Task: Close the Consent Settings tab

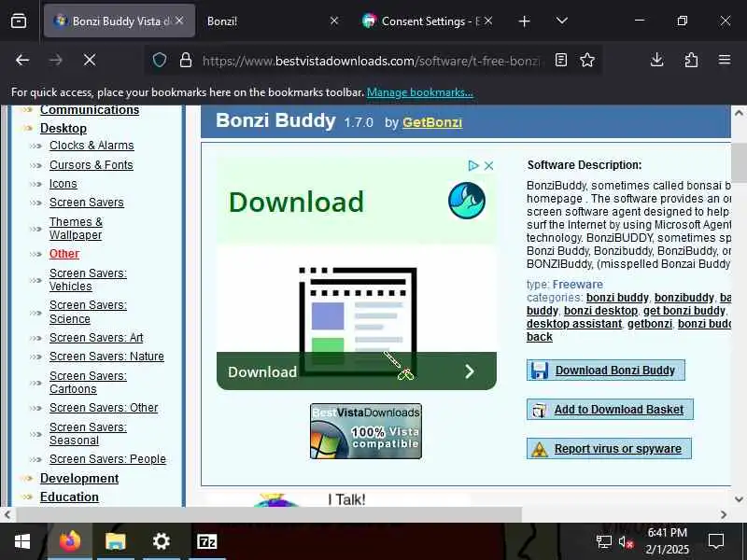Action: [488, 21]
